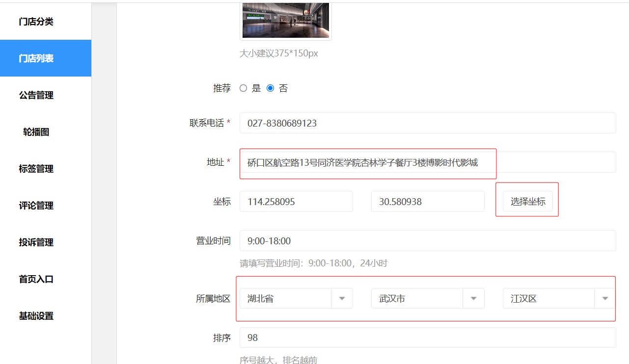
Task: Select 门店列表 sidebar item
Action: tap(36, 58)
